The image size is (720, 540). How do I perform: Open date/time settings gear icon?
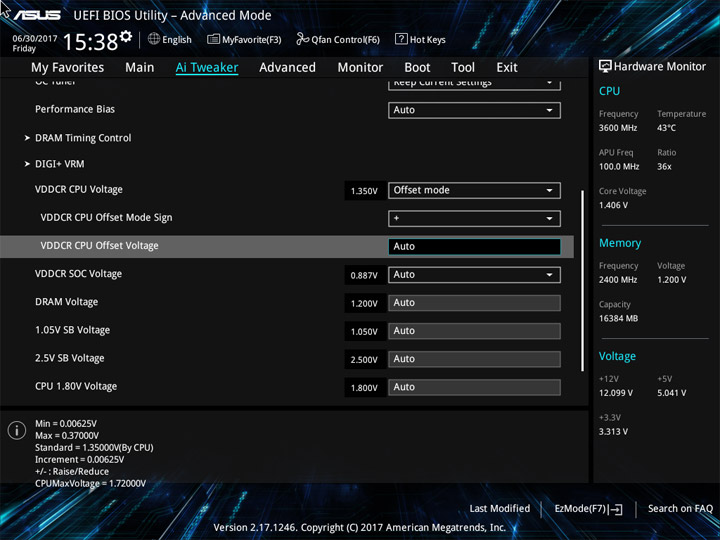coord(126,36)
